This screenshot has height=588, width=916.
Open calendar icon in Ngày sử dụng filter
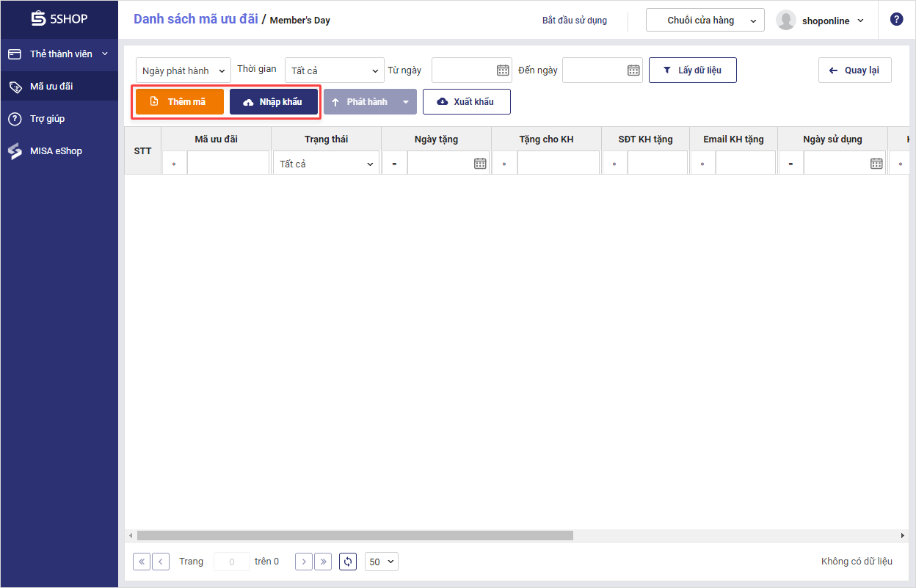876,164
